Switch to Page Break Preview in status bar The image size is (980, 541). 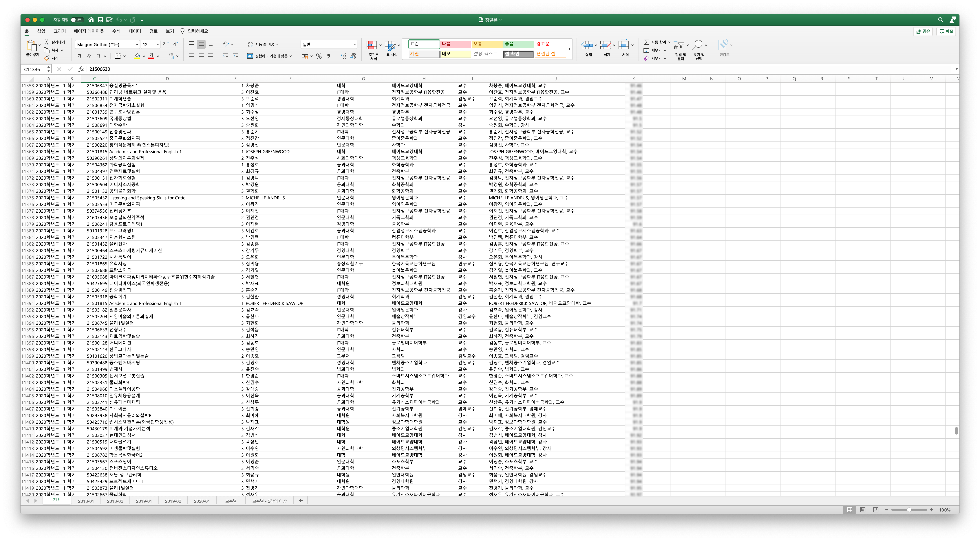click(x=876, y=510)
